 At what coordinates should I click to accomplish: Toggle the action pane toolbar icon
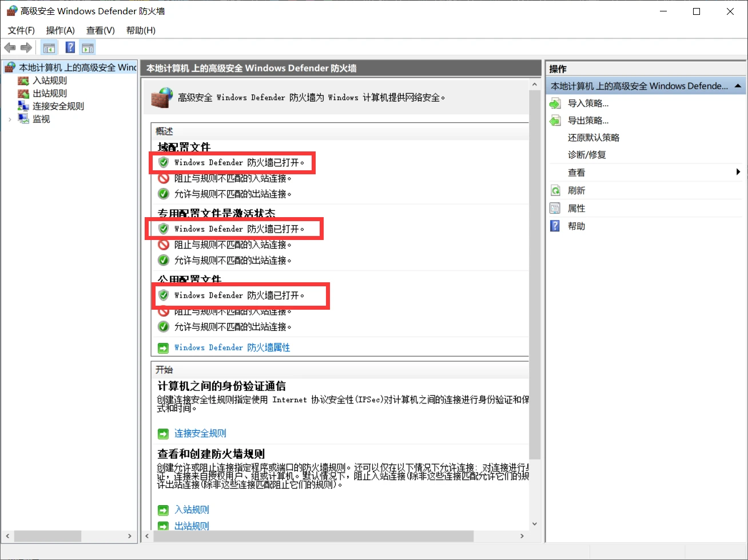(87, 48)
